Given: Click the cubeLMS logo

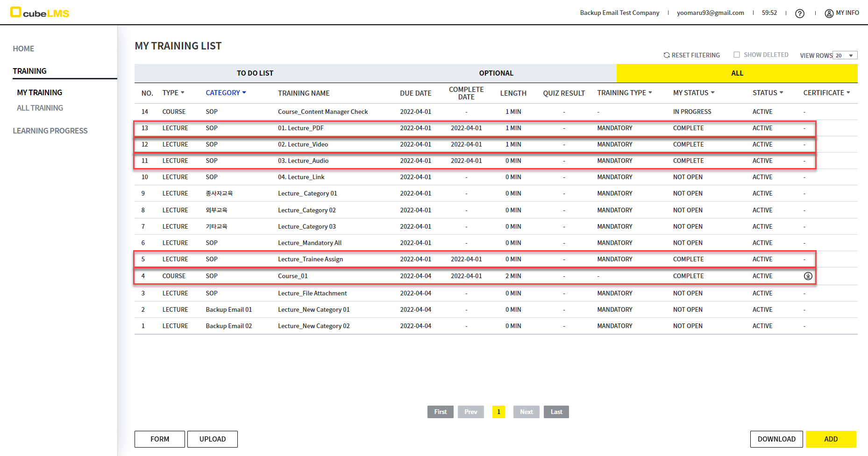Looking at the screenshot, I should point(40,13).
